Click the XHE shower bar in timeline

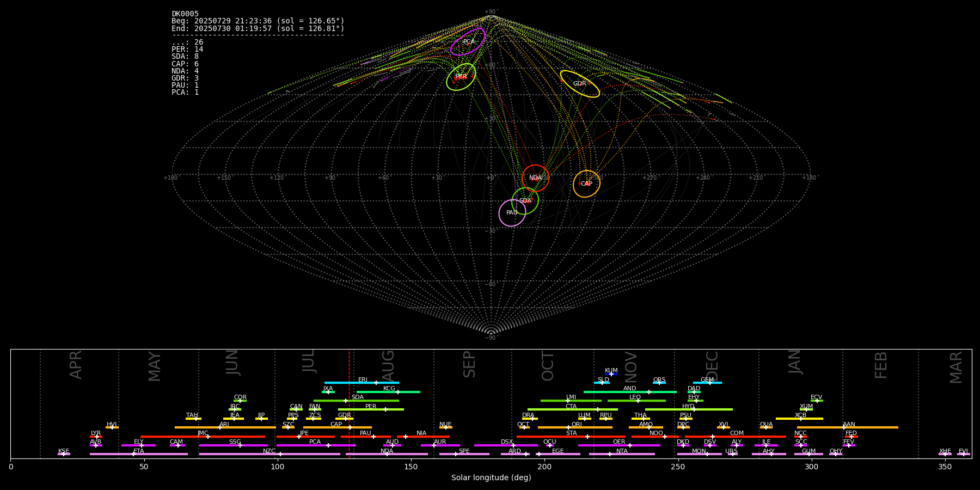click(x=945, y=454)
